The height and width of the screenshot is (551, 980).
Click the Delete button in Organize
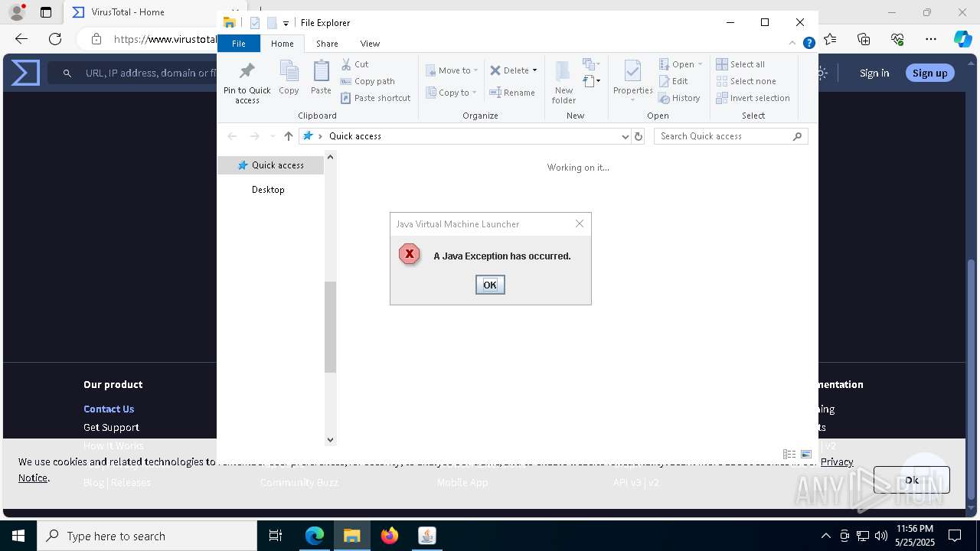tap(509, 70)
